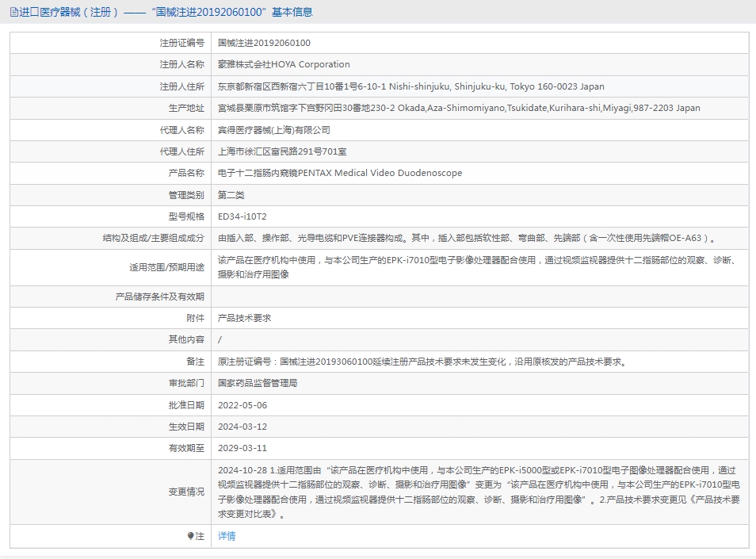
Task: Select the 代理人住所 label
Action: (181, 151)
